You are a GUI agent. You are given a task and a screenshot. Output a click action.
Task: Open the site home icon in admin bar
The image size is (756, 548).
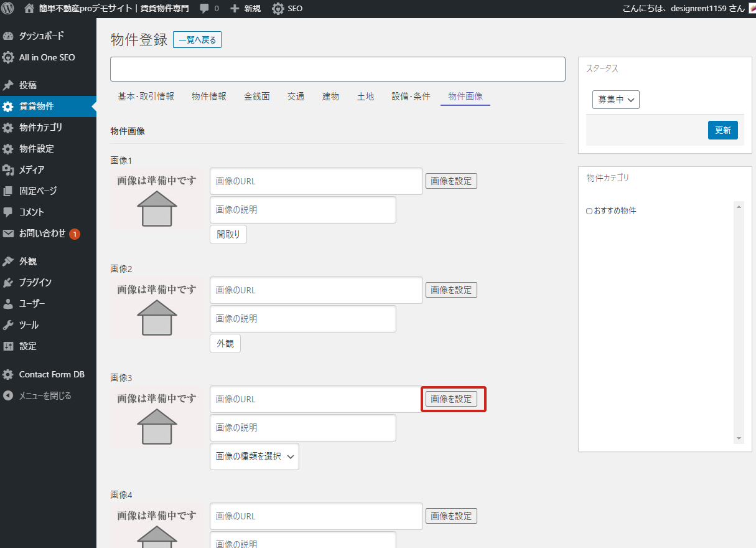coord(29,9)
